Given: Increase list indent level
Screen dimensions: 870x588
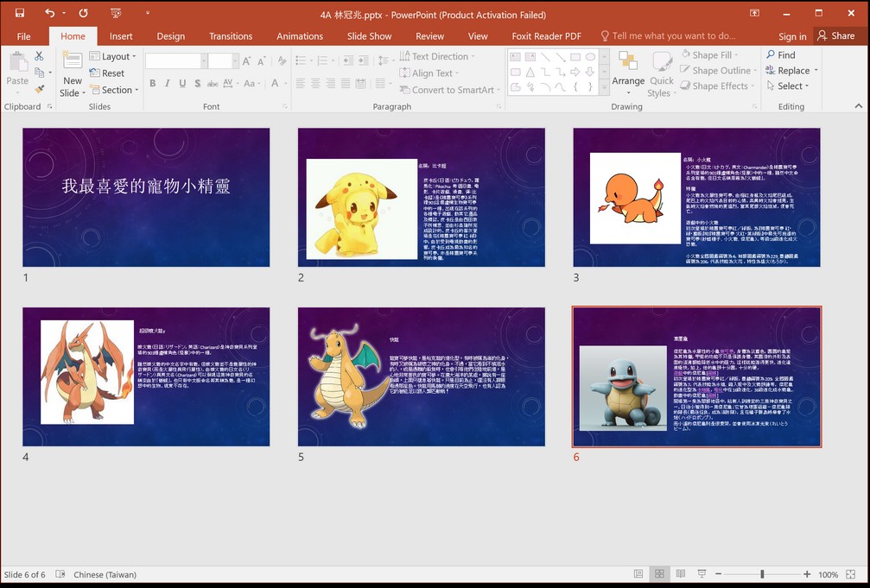Looking at the screenshot, I should tap(364, 60).
